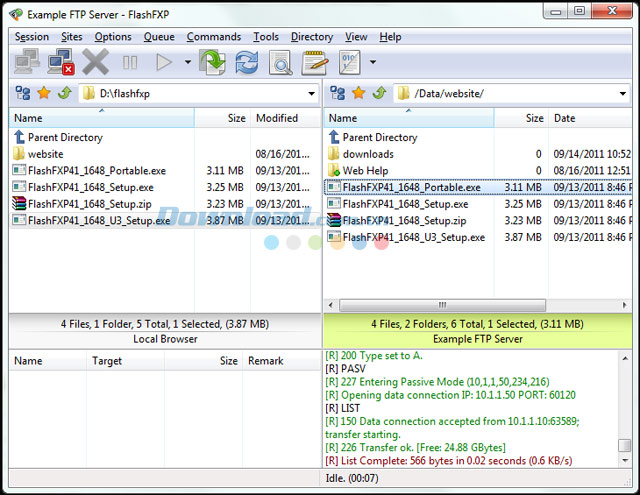Open the file search magnifier icon
Image resolution: width=640 pixels, height=495 pixels.
coord(281,63)
